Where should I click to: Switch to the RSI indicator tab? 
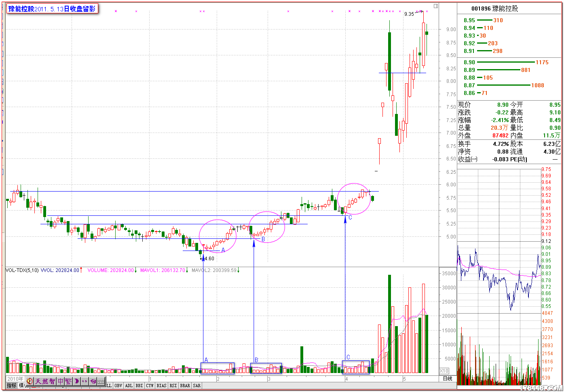(x=173, y=386)
